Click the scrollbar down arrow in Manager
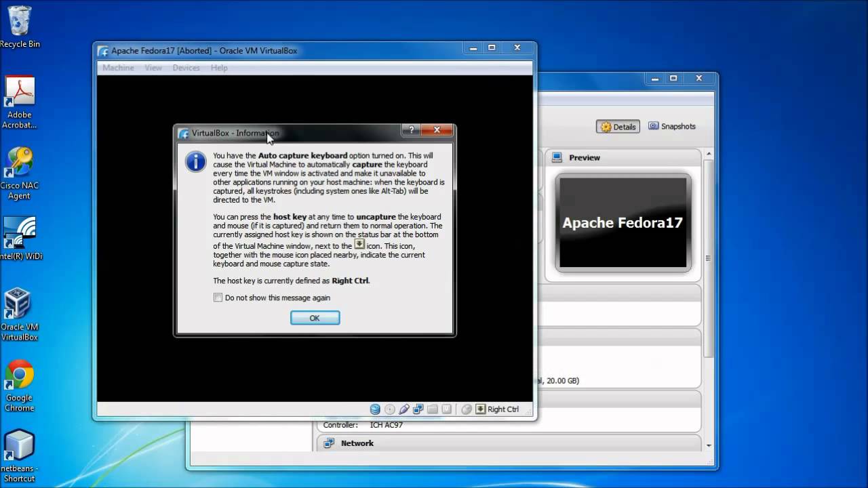The image size is (868, 488). click(709, 445)
